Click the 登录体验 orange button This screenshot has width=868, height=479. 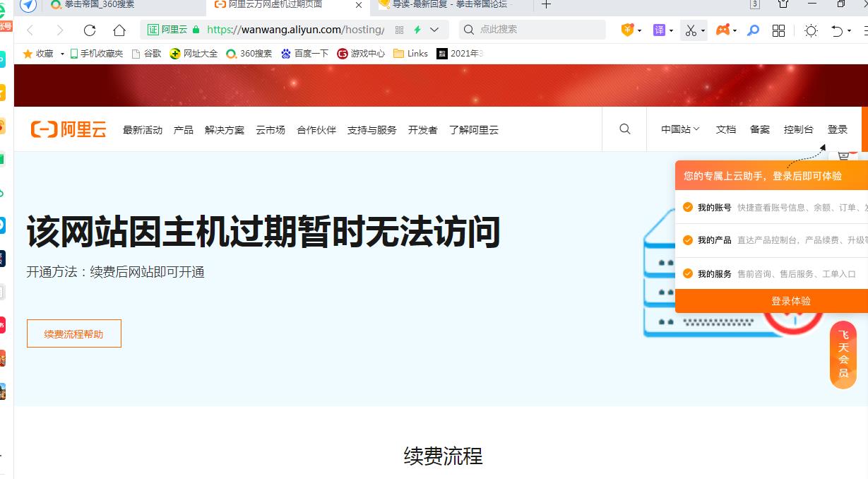[771, 301]
